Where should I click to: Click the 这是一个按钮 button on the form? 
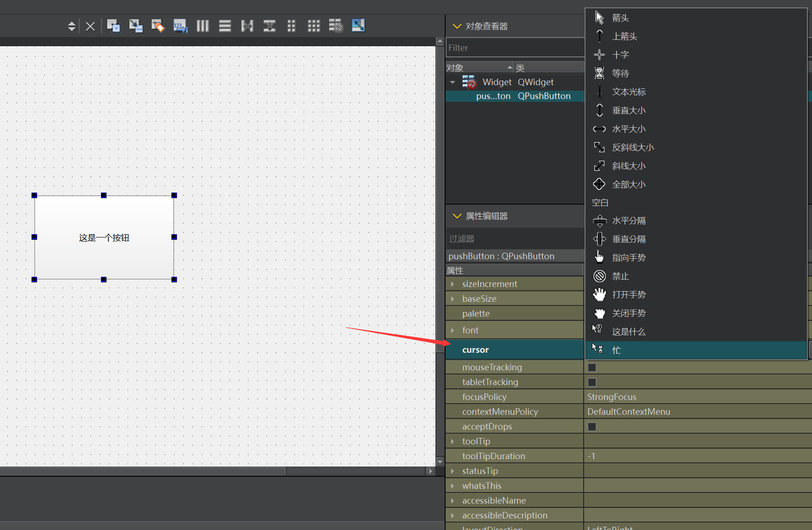click(x=104, y=237)
